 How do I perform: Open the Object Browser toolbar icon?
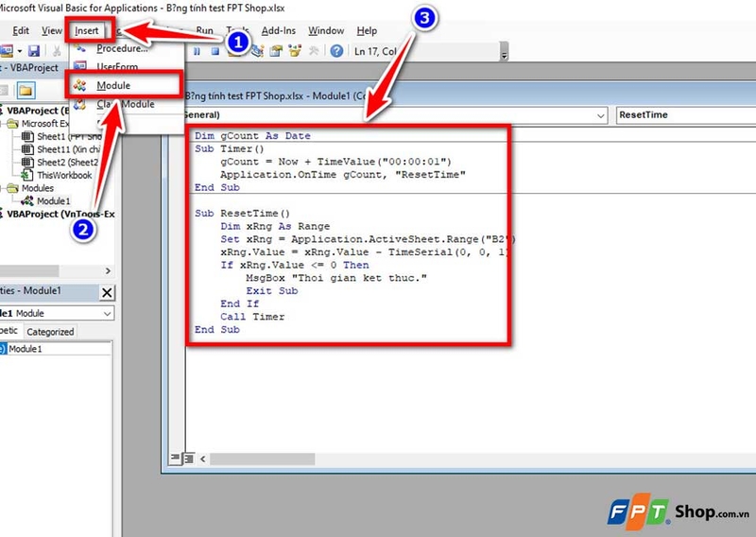[x=295, y=51]
